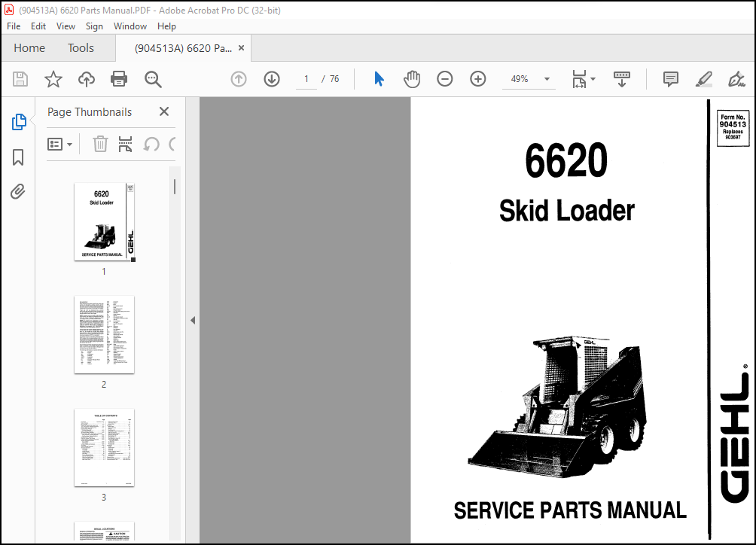Upload the file to cloud

coord(87,79)
